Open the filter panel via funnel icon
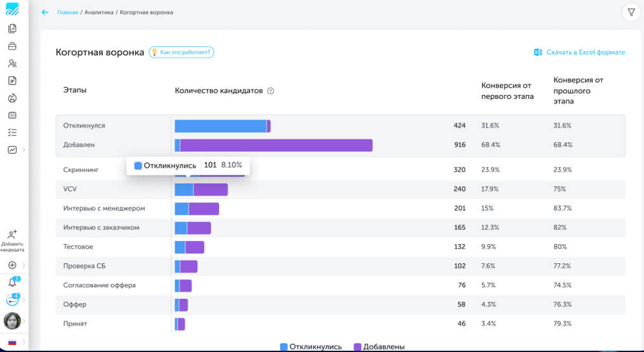The height and width of the screenshot is (352, 644). click(x=631, y=12)
